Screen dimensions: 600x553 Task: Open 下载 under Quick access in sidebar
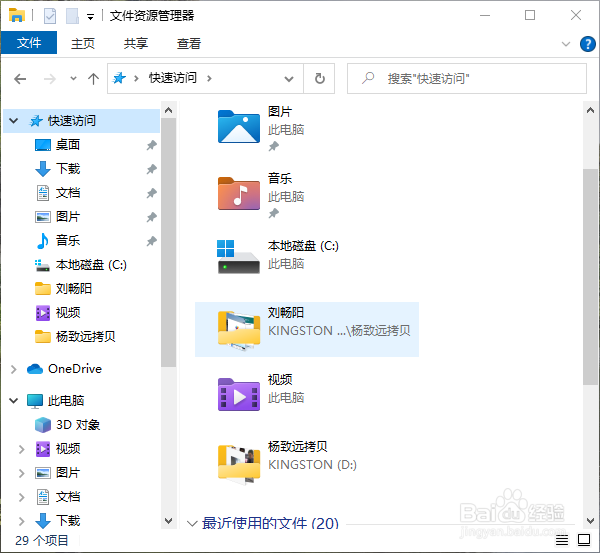coord(68,169)
